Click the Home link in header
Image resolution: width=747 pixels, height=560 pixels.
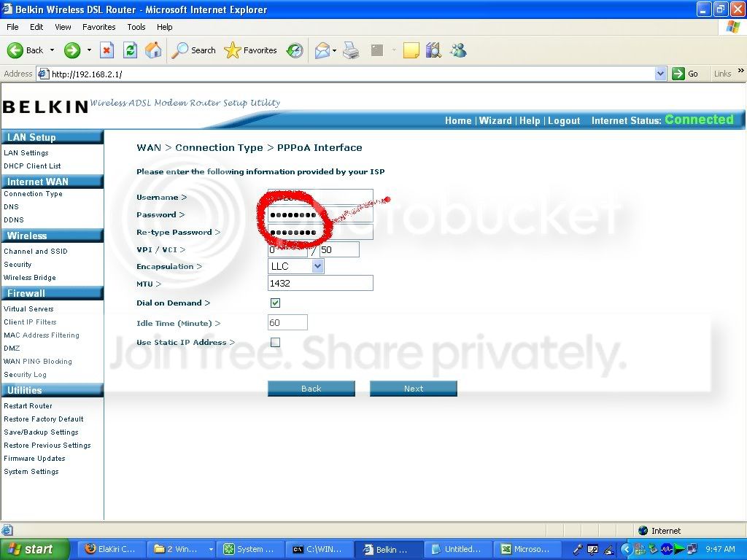[x=458, y=120]
